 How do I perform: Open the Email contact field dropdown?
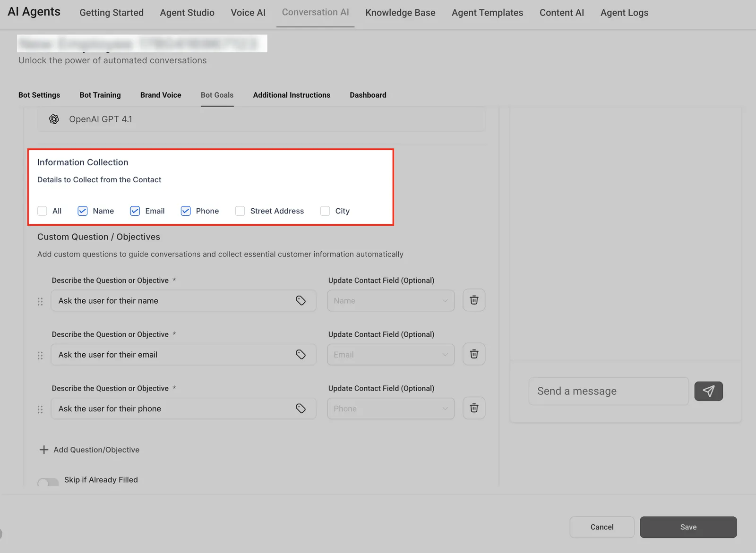tap(391, 355)
